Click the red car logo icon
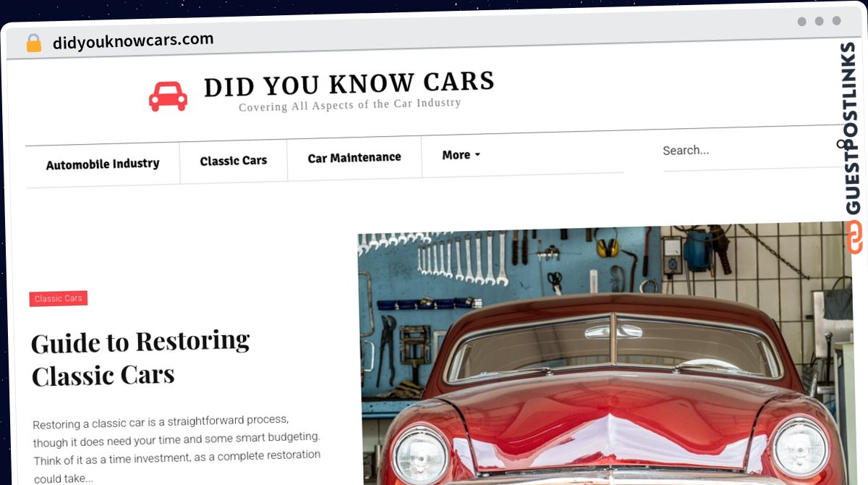This screenshot has height=485, width=868. tap(168, 96)
